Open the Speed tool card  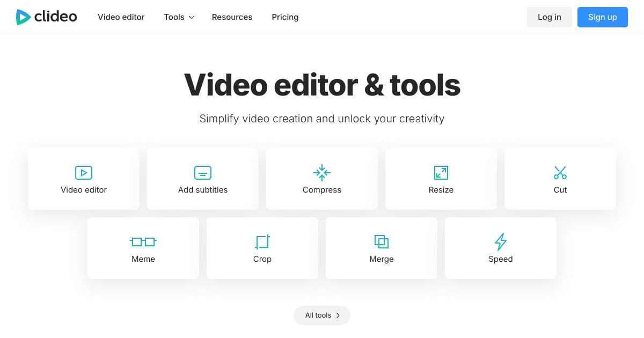pyautogui.click(x=500, y=248)
